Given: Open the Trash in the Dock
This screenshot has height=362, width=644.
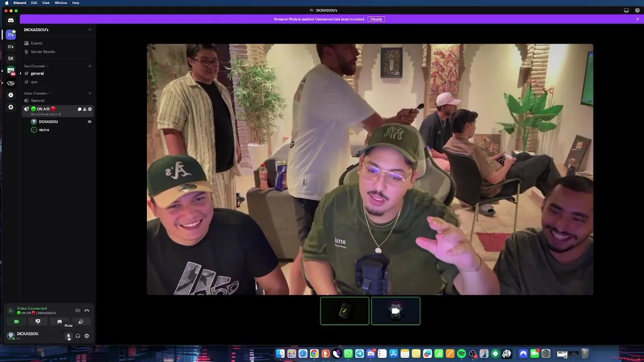Looking at the screenshot, I should tap(585, 354).
